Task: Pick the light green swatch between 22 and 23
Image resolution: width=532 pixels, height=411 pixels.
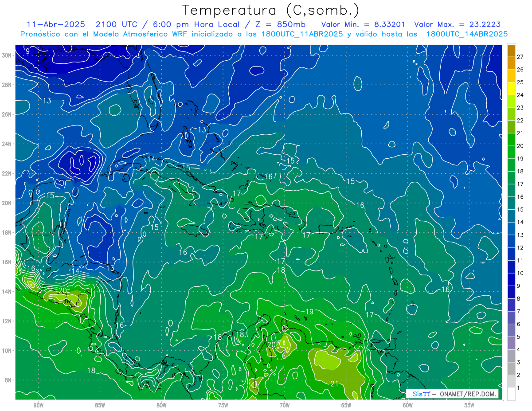Action: [511, 114]
